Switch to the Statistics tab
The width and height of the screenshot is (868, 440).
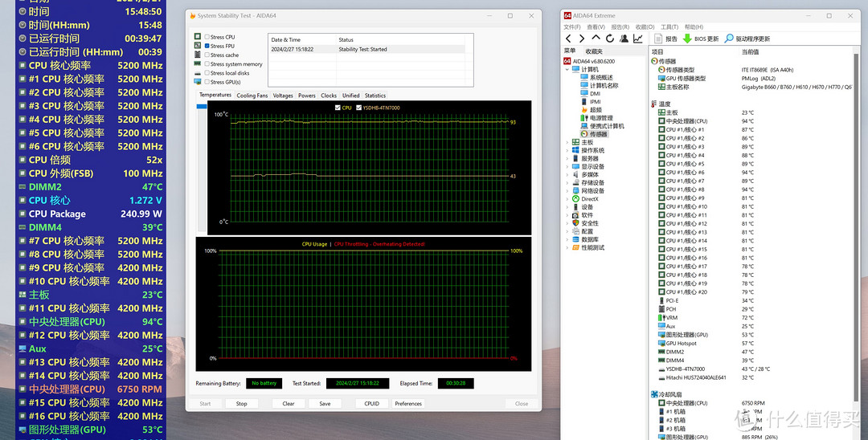375,96
